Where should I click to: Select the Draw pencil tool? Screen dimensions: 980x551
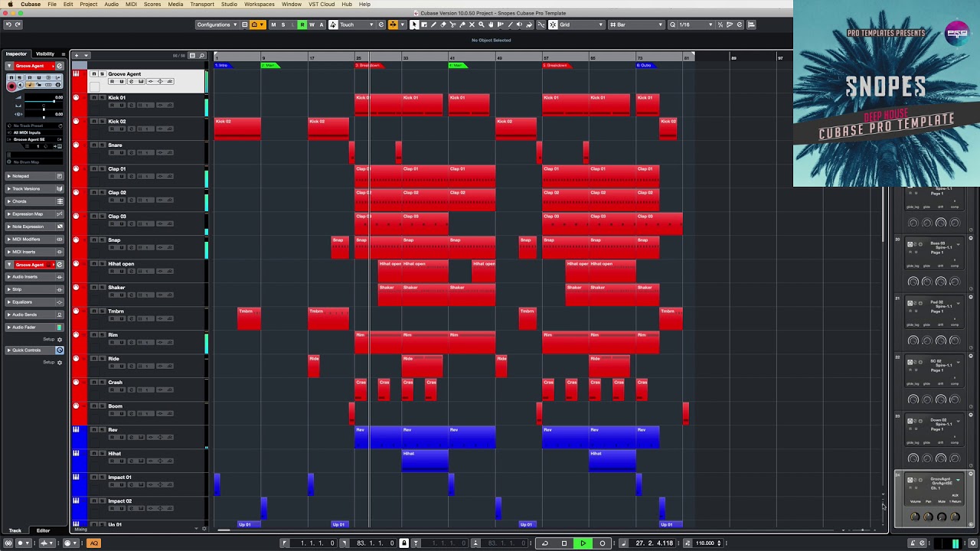433,24
